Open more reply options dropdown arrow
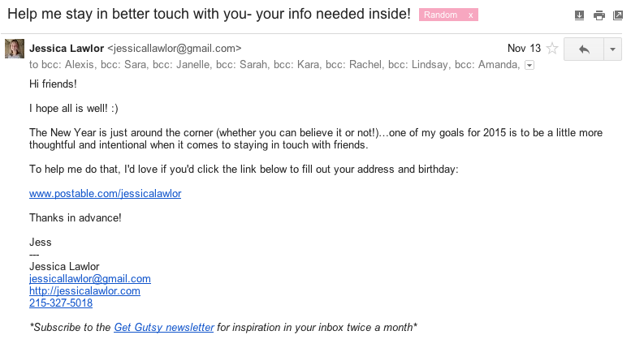The height and width of the screenshot is (348, 644). 612,49
